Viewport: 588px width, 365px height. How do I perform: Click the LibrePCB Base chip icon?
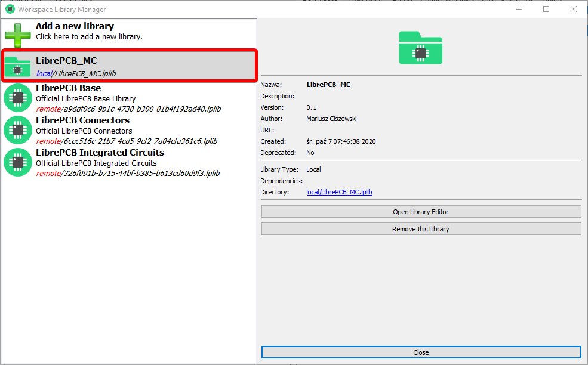pyautogui.click(x=18, y=98)
